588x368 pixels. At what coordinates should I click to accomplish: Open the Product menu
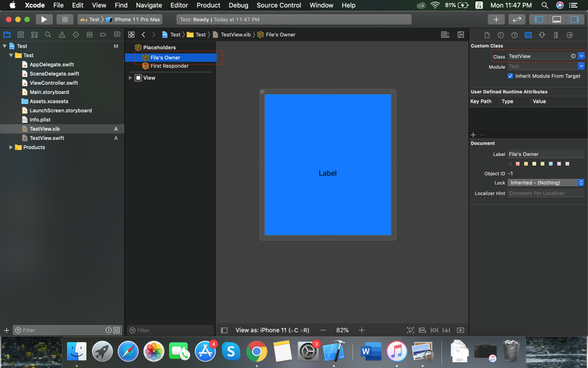tap(208, 5)
